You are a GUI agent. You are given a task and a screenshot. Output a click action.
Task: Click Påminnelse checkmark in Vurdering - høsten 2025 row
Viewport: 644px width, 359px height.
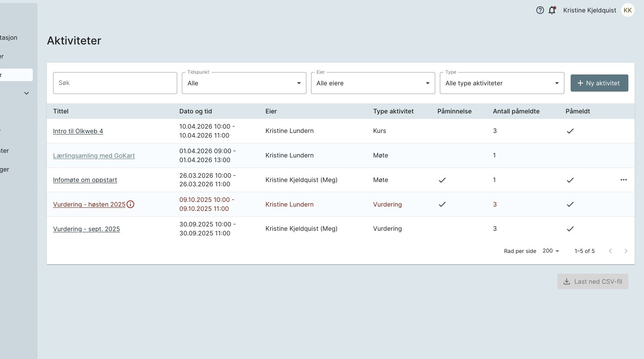442,204
